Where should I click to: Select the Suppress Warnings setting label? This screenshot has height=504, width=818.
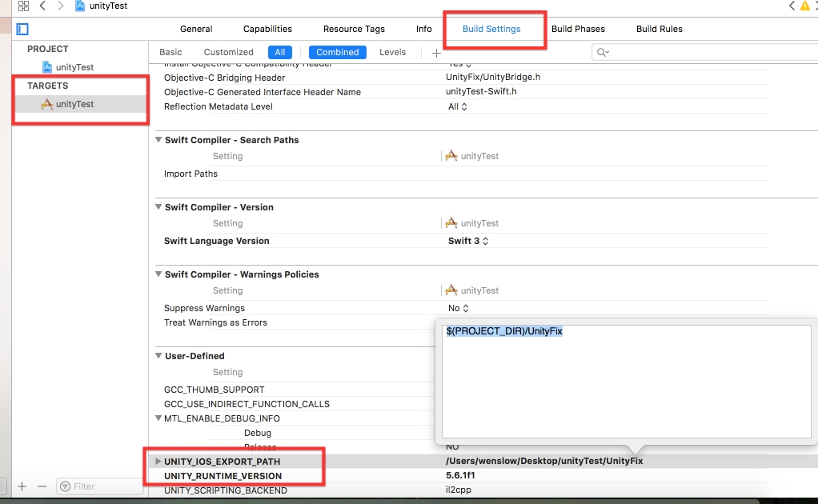(204, 308)
